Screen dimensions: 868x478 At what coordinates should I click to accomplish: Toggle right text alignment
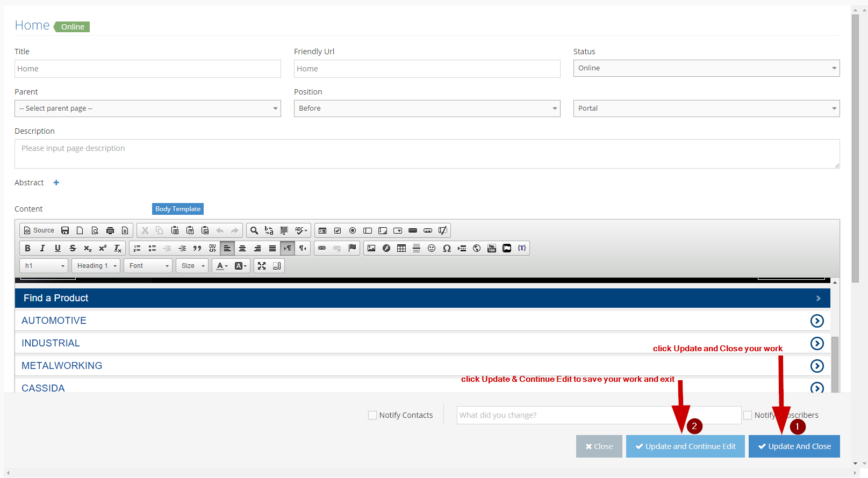(x=257, y=248)
